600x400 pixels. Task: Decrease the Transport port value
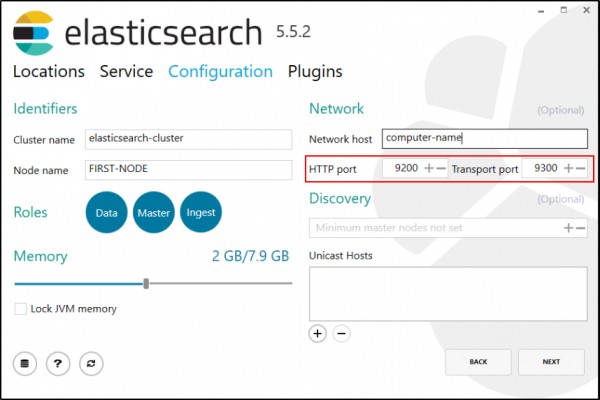pyautogui.click(x=580, y=168)
